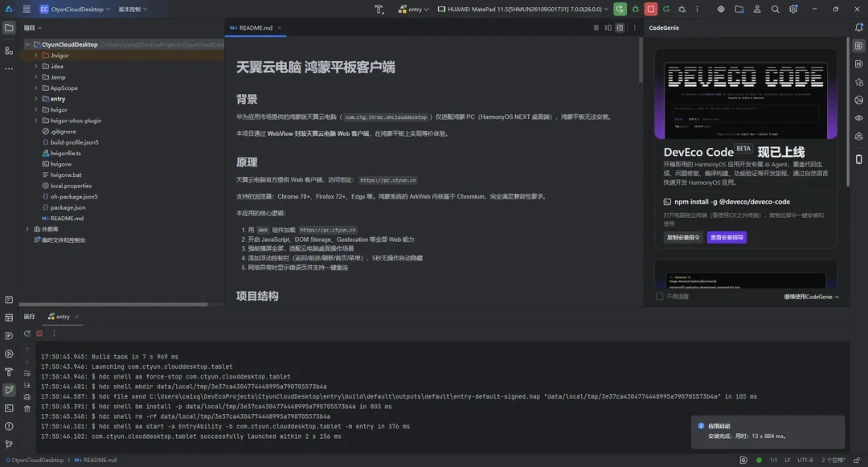Collapse the CtyunCloudDesktop root folder
The width and height of the screenshot is (868, 467).
pos(27,44)
